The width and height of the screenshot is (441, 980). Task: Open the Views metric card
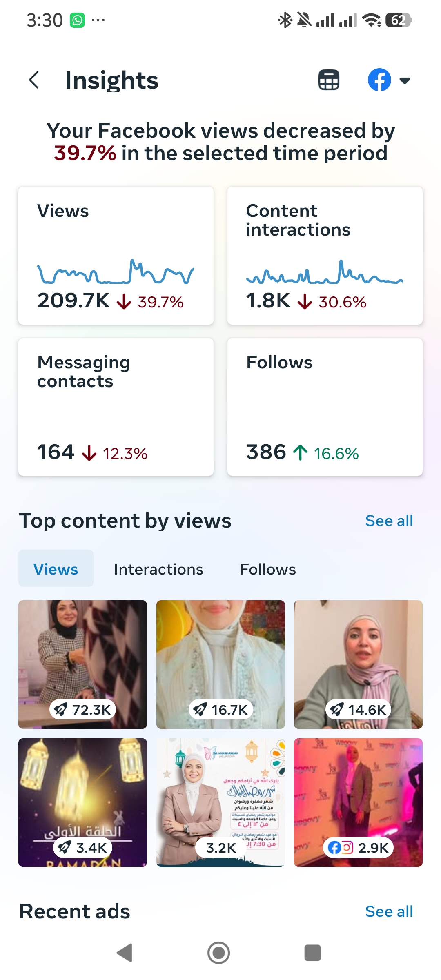[x=116, y=256]
